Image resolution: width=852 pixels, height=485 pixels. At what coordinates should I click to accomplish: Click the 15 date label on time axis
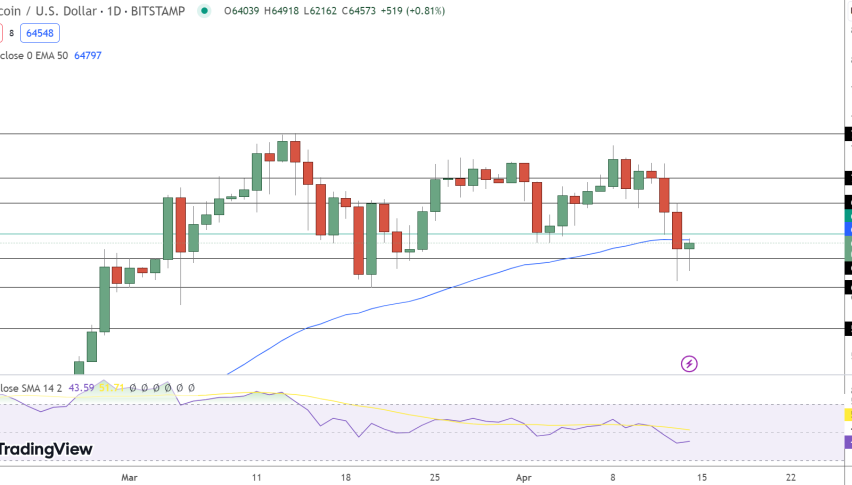click(702, 477)
